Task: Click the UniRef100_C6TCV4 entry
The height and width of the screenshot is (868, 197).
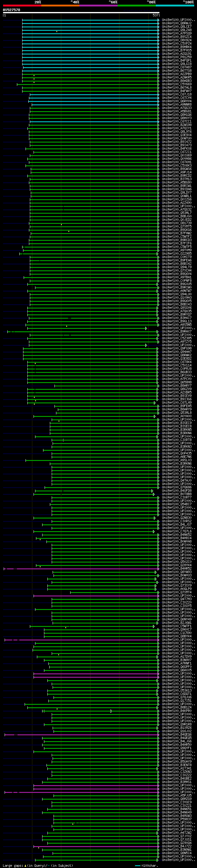Action: [x=177, y=98]
